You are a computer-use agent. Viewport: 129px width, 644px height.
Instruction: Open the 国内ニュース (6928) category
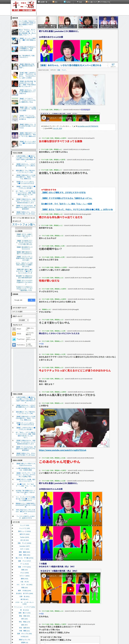(x=25, y=531)
